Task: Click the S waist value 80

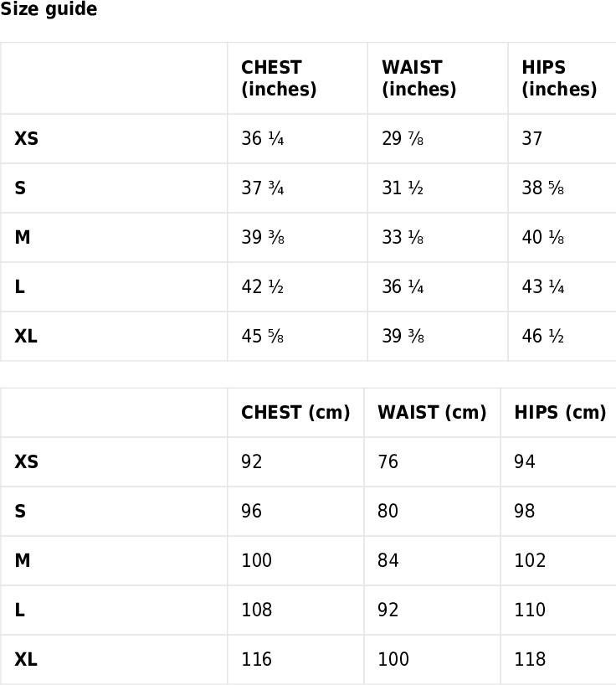Action: point(388,511)
